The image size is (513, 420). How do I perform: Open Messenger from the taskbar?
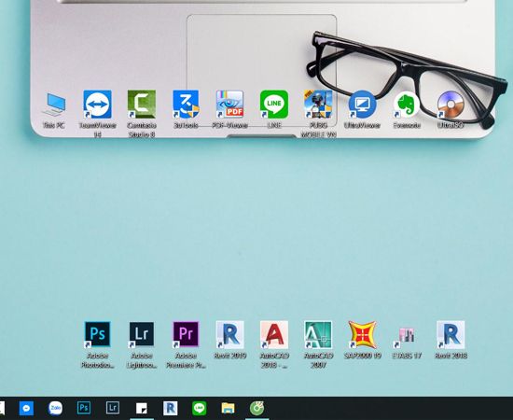pyautogui.click(x=26, y=408)
